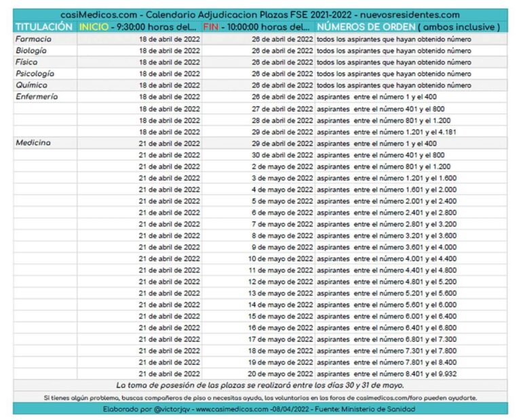Click the INICIO 9:30:00 horas header
Image resolution: width=521 pixels, height=420 pixels.
(x=138, y=27)
